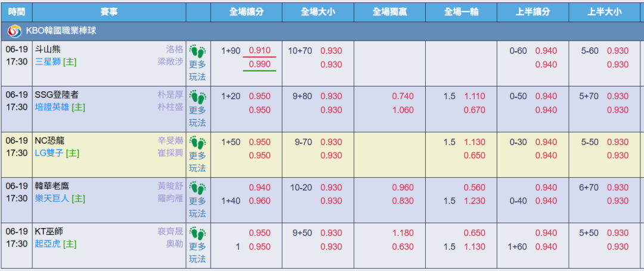This screenshot has height=271, width=644.
Task: Click footprints icon for NC恐龍 match
Action: coord(197,143)
